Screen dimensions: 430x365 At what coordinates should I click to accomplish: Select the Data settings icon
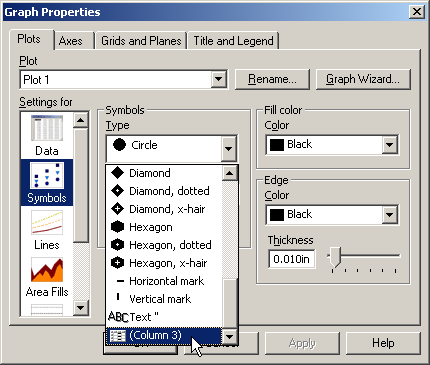tap(47, 136)
